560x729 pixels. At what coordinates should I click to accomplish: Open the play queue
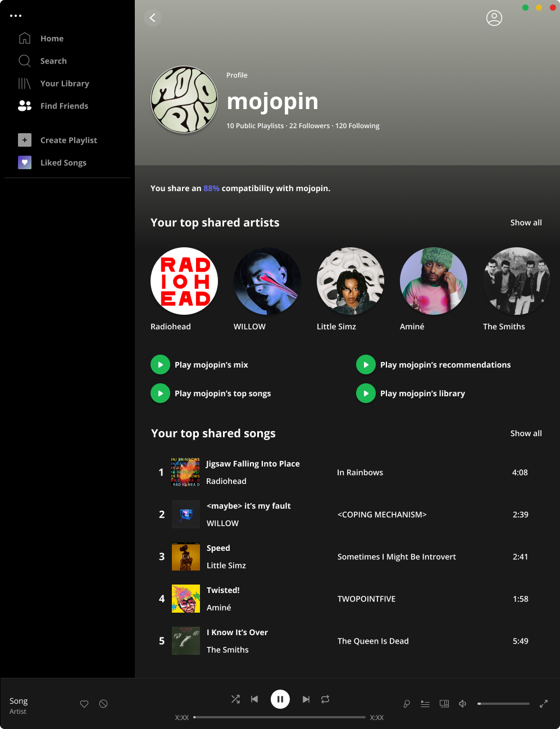tap(425, 704)
